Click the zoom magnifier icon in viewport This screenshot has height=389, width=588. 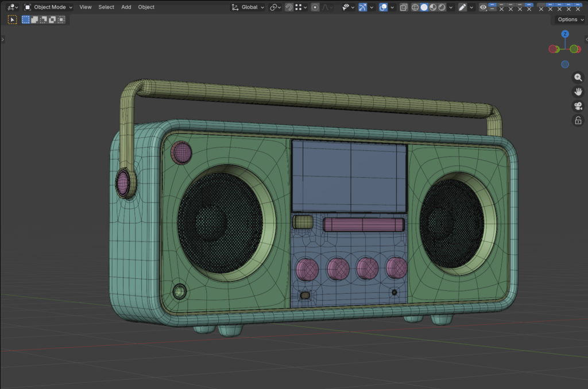[x=578, y=77]
